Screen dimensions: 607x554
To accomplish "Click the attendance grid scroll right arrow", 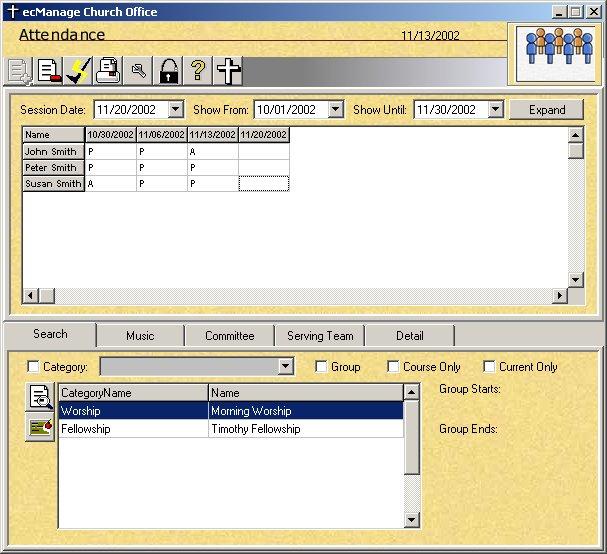I will (559, 296).
